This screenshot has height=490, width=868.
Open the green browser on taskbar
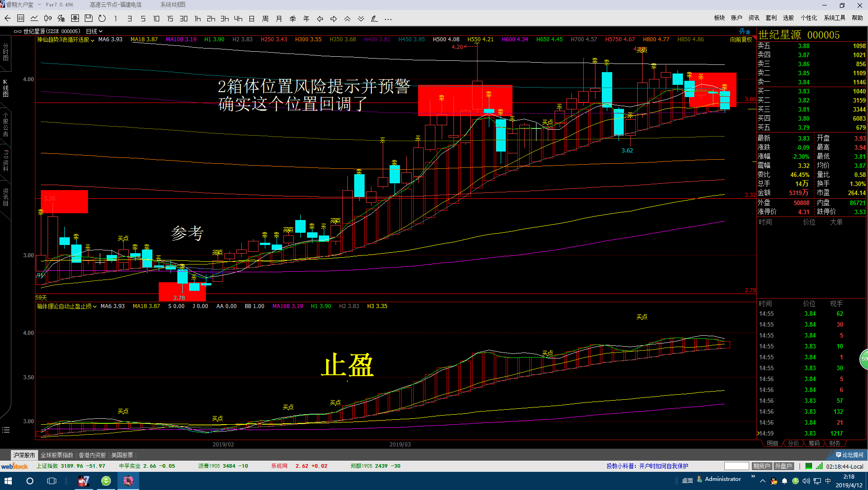coord(106,481)
